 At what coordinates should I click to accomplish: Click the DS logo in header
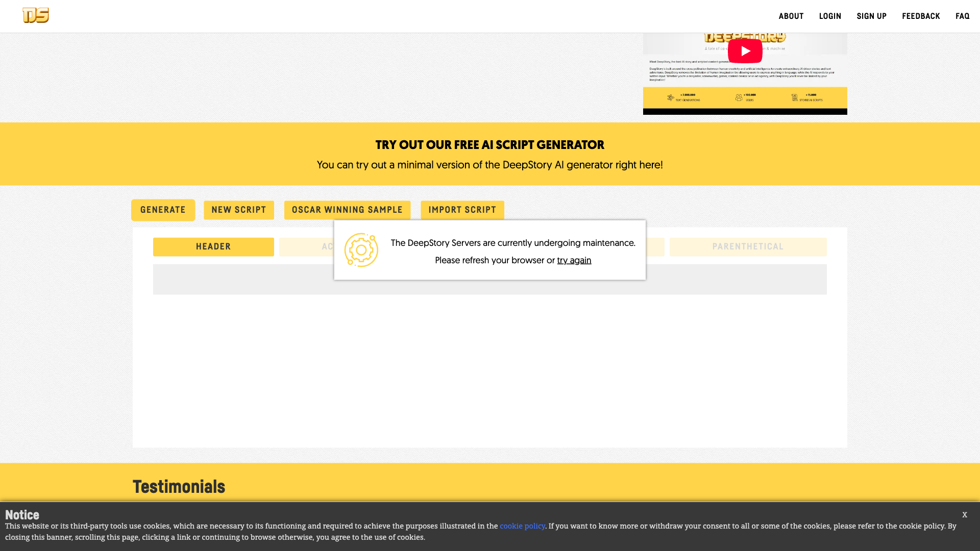point(36,16)
